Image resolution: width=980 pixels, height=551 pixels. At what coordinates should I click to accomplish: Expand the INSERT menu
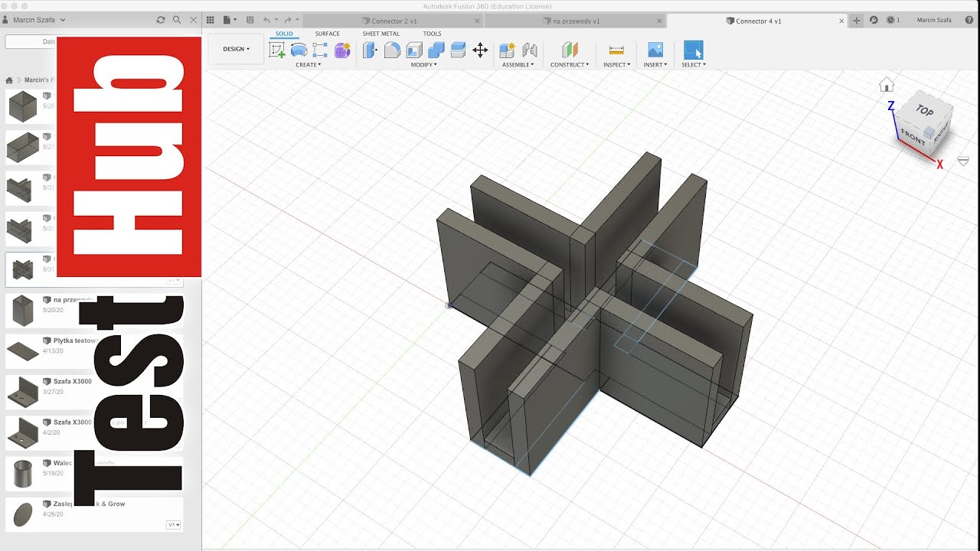tap(655, 65)
